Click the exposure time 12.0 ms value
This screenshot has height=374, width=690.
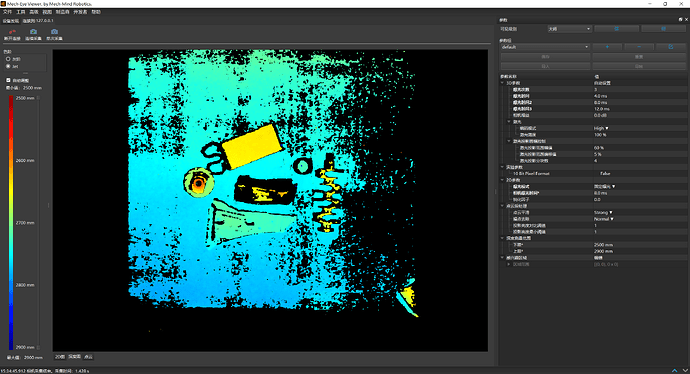[x=602, y=109]
